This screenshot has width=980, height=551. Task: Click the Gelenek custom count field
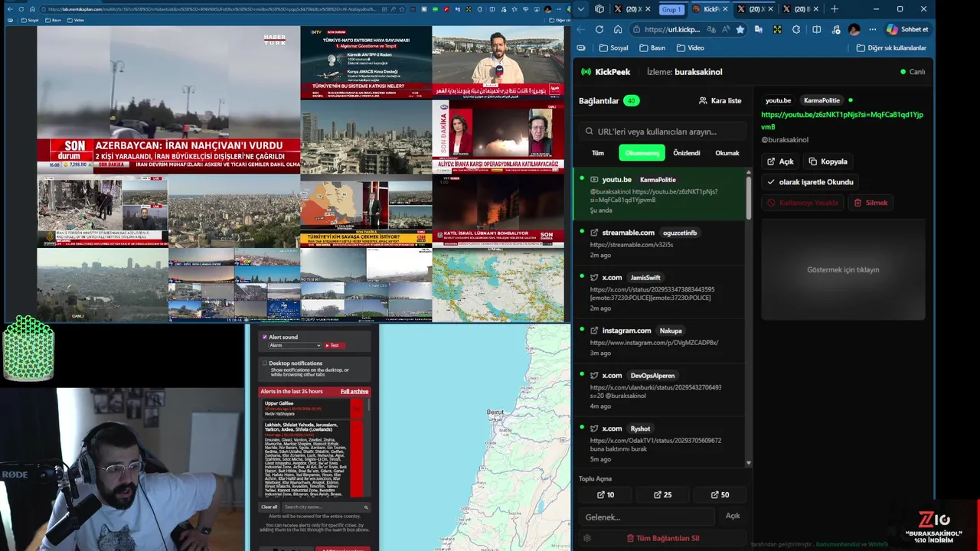click(x=647, y=517)
